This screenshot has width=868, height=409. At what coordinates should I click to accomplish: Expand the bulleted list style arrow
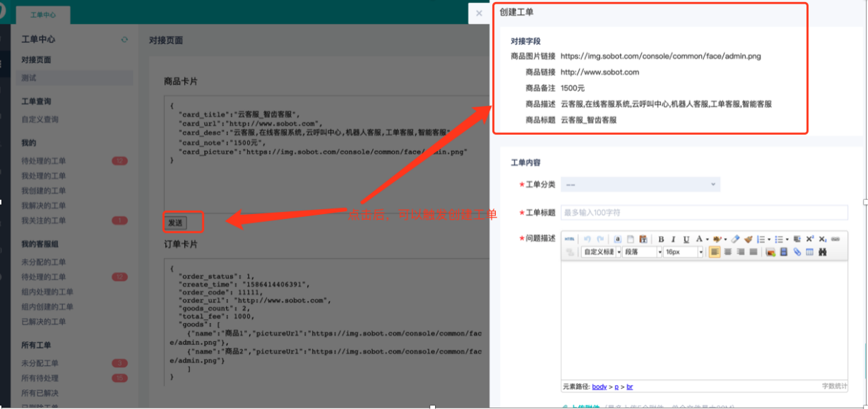coord(787,239)
